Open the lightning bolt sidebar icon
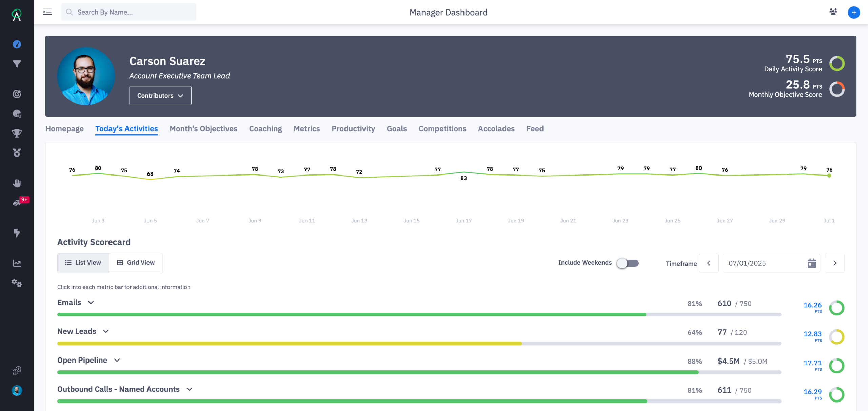868x411 pixels. tap(17, 233)
